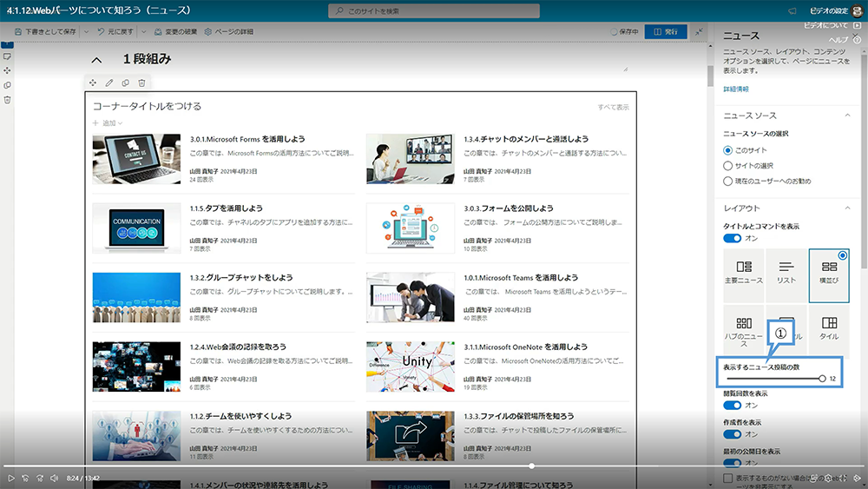This screenshot has height=489, width=868.
Task: Open article 1.3.3.ファイルの保管場所を知ろう
Action: [x=519, y=416]
